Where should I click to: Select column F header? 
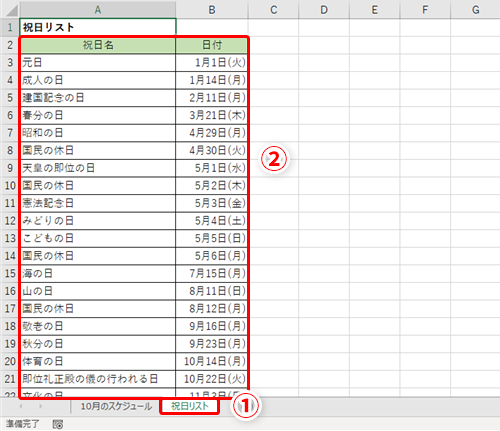click(425, 10)
